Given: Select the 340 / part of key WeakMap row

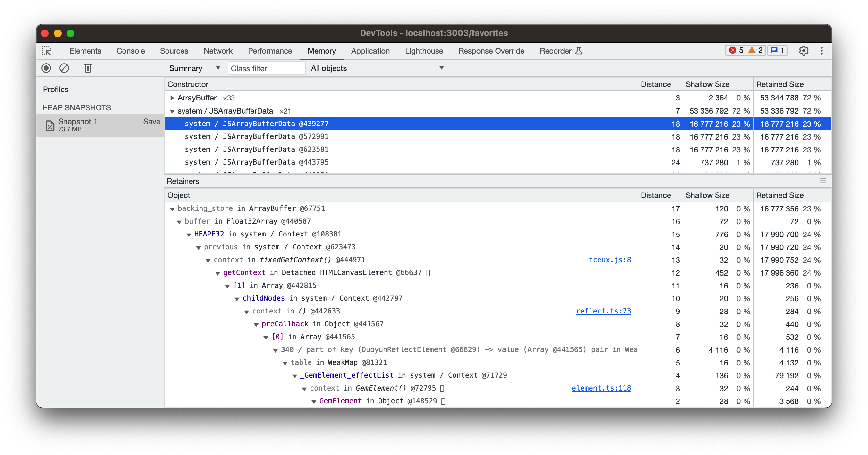Looking at the screenshot, I should pos(498,349).
